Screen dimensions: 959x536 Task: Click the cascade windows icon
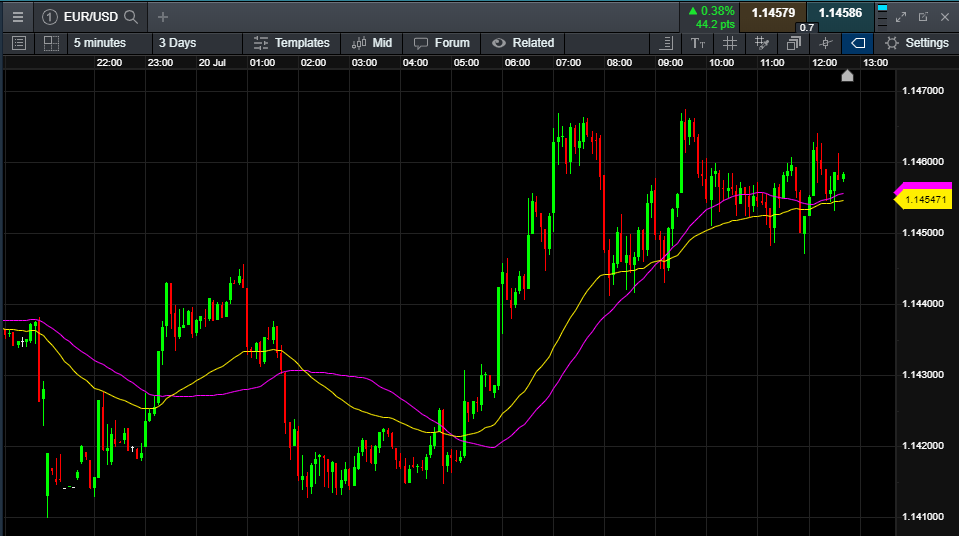[794, 43]
